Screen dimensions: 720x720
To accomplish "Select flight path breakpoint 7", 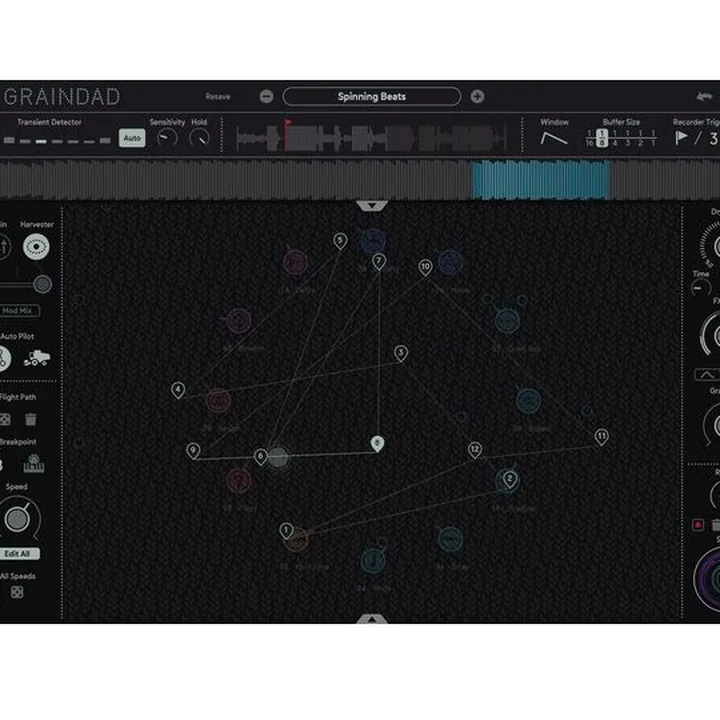I will click(x=379, y=262).
